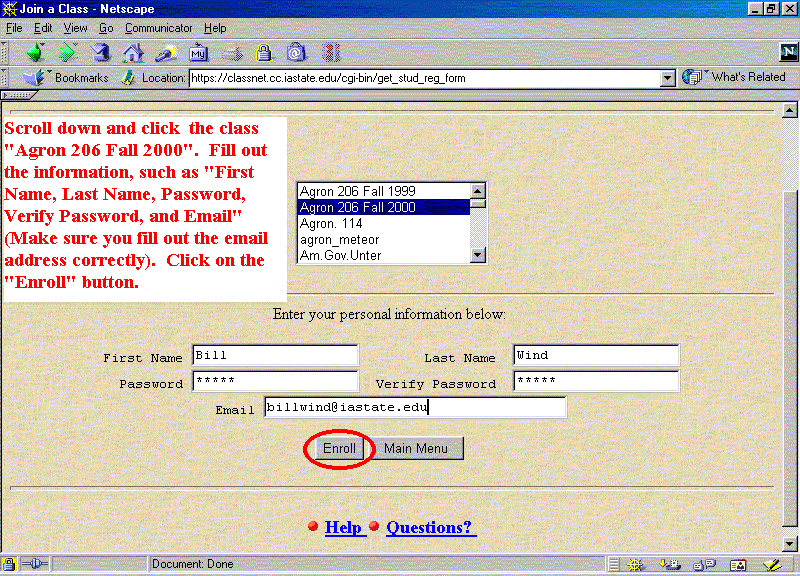Expand the Location URL history dropdown
This screenshot has width=800, height=576.
(x=668, y=78)
